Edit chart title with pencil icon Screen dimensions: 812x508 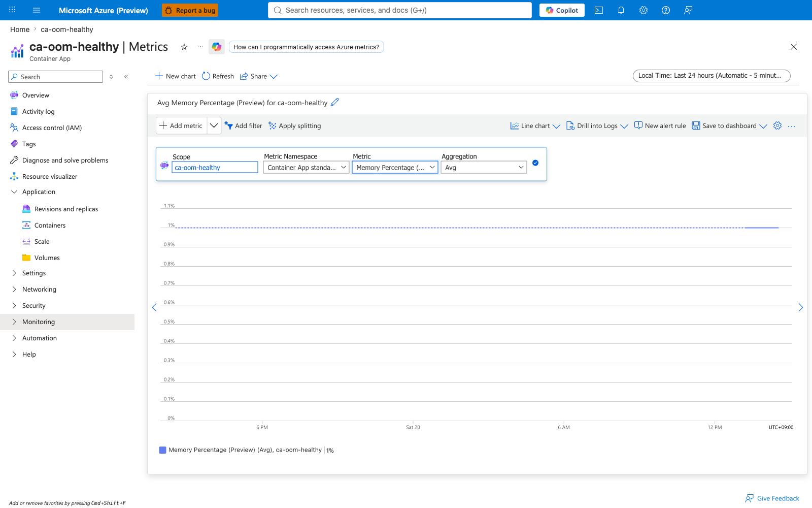335,102
